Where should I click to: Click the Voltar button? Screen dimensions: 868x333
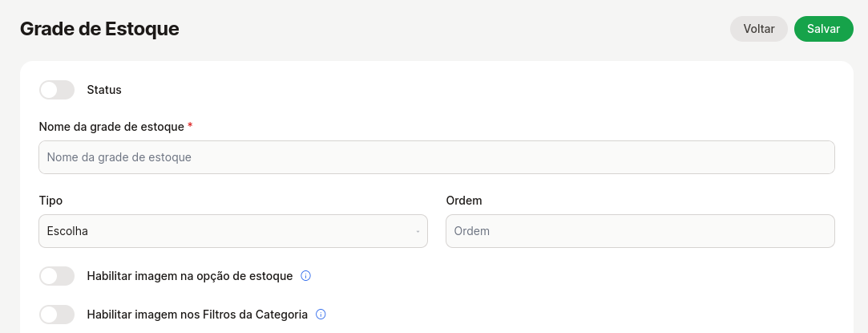(759, 29)
